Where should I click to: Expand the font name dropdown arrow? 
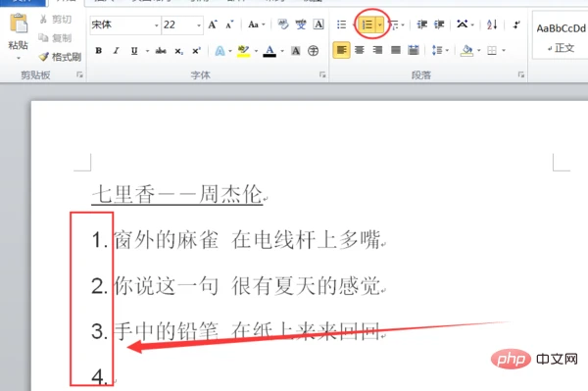tap(157, 25)
